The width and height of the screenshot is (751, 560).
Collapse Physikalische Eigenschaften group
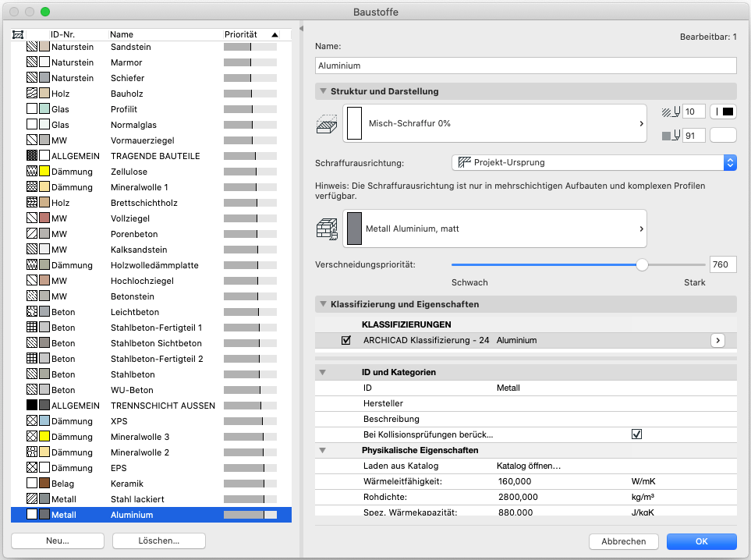click(323, 450)
